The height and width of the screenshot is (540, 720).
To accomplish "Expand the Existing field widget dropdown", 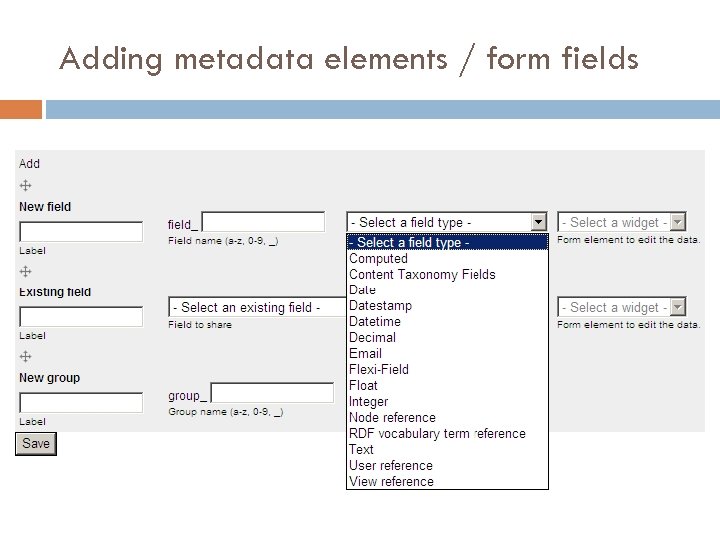I will tap(677, 307).
